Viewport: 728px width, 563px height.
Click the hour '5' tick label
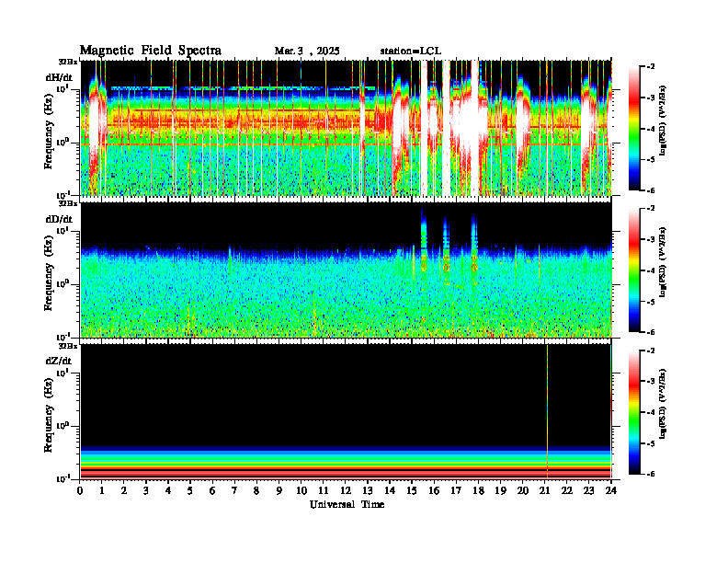click(190, 491)
